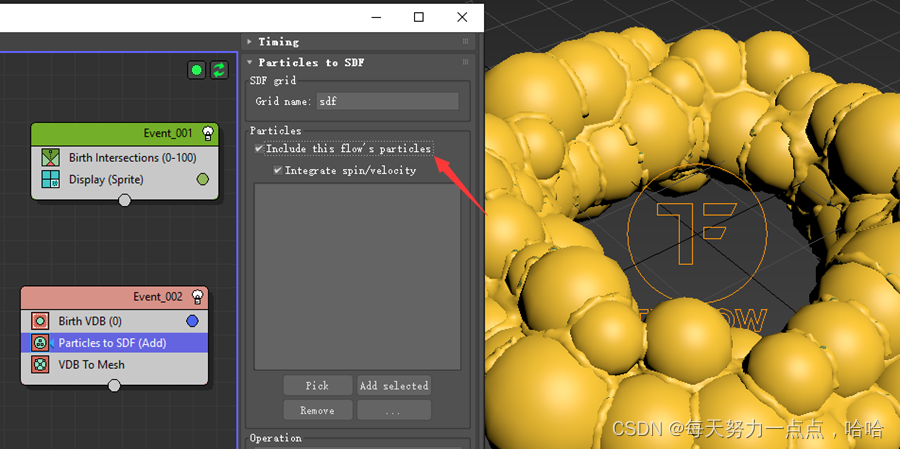Maximize the editor window
This screenshot has height=449, width=900.
(418, 17)
